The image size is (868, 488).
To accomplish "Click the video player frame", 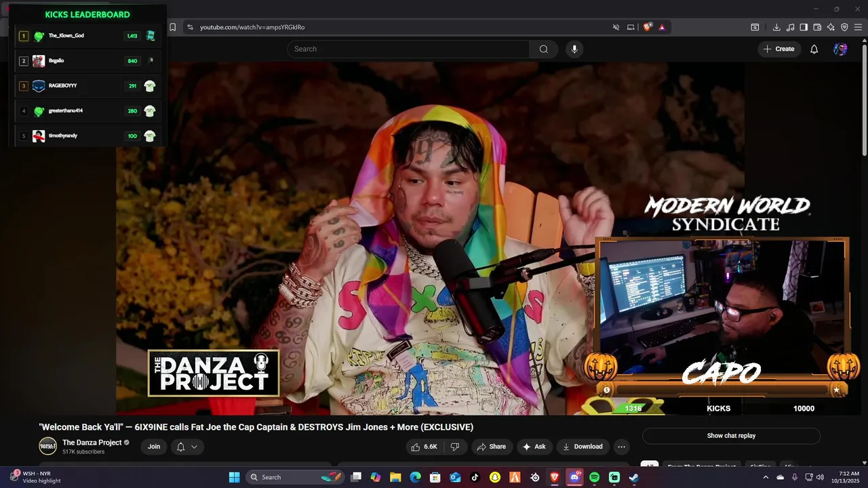I will [x=430, y=239].
